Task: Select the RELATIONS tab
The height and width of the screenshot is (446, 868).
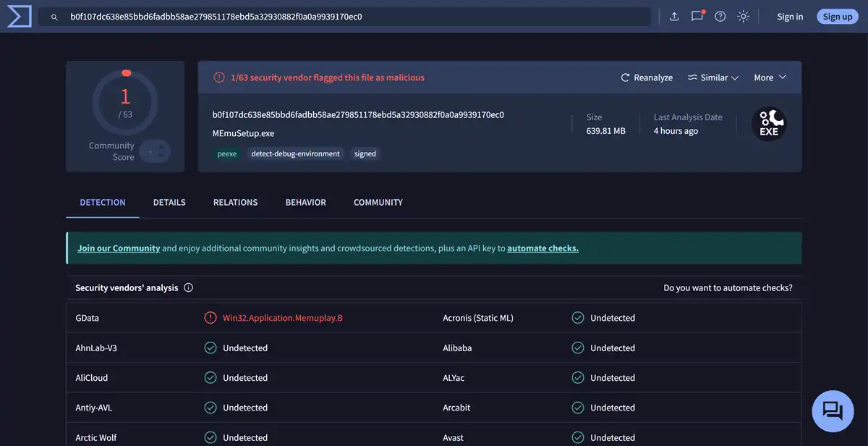Action: point(235,202)
